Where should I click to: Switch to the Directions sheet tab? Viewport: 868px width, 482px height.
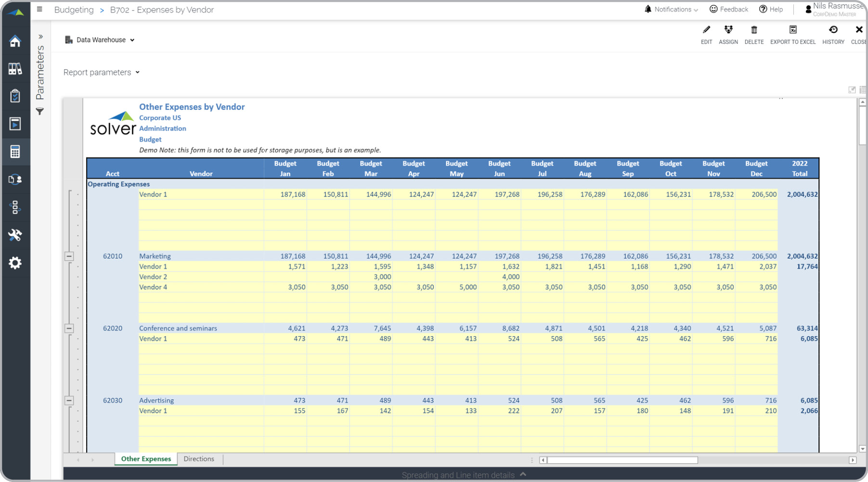pyautogui.click(x=199, y=459)
